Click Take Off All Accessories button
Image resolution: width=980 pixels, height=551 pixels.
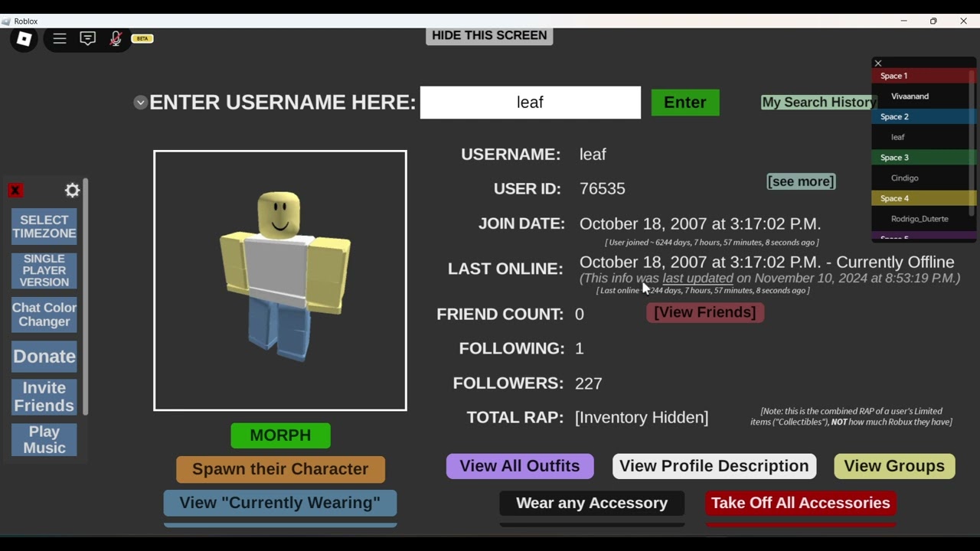coord(801,503)
